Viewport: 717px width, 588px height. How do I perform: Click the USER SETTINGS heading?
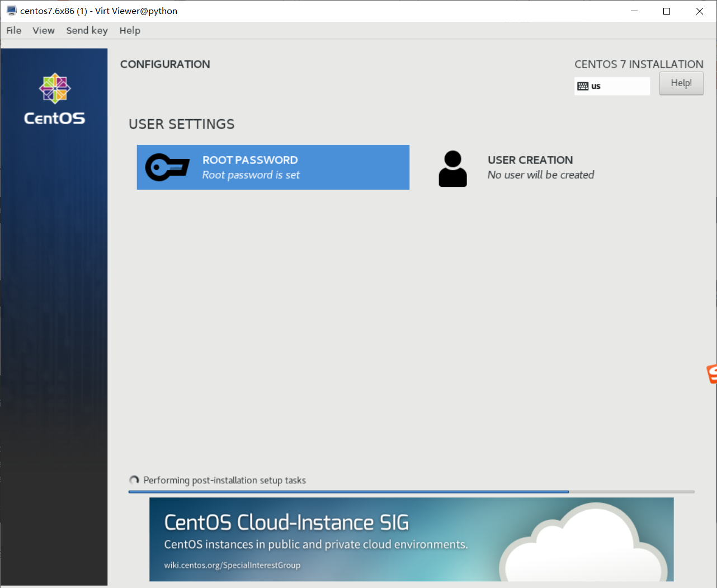click(182, 124)
